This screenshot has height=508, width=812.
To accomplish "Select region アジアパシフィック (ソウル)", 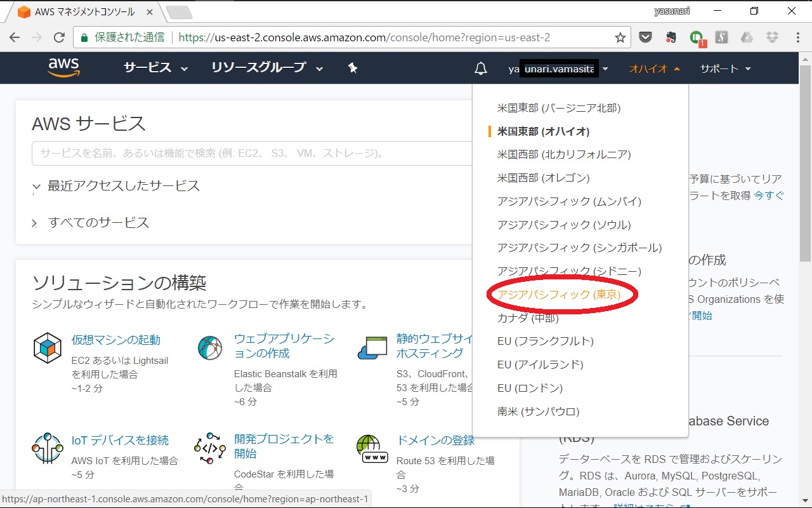I will [564, 225].
